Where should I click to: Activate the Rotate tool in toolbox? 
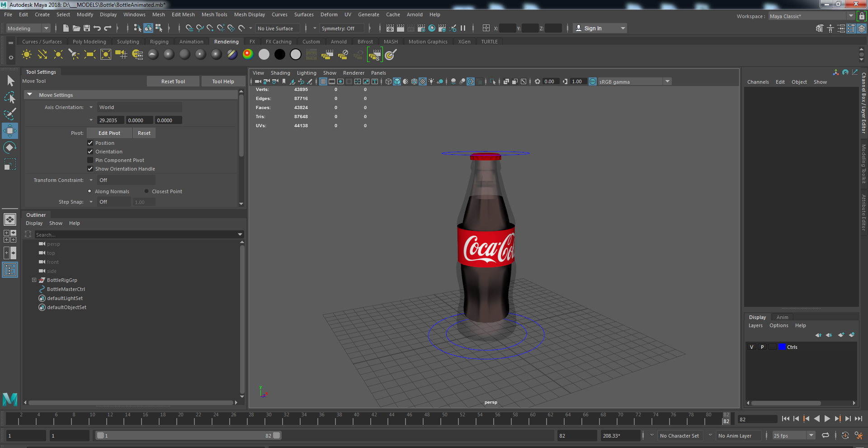(x=10, y=148)
